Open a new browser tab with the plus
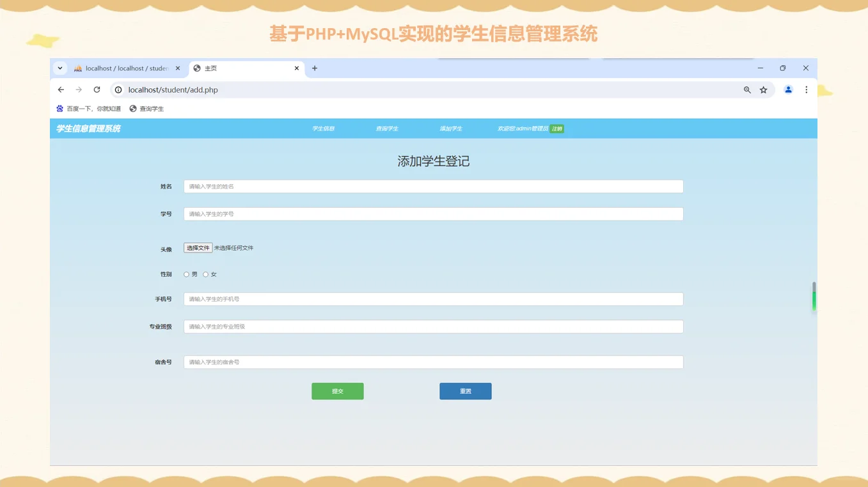868x487 pixels. click(314, 68)
